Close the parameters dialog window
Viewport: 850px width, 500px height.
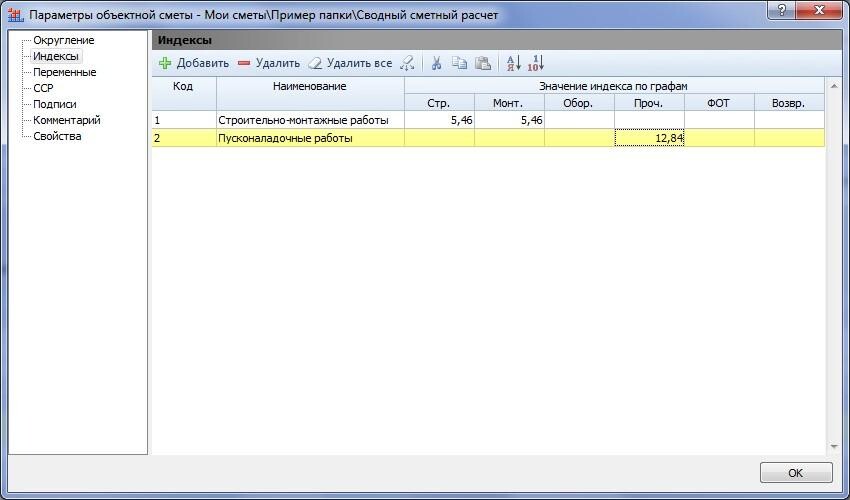coord(819,10)
